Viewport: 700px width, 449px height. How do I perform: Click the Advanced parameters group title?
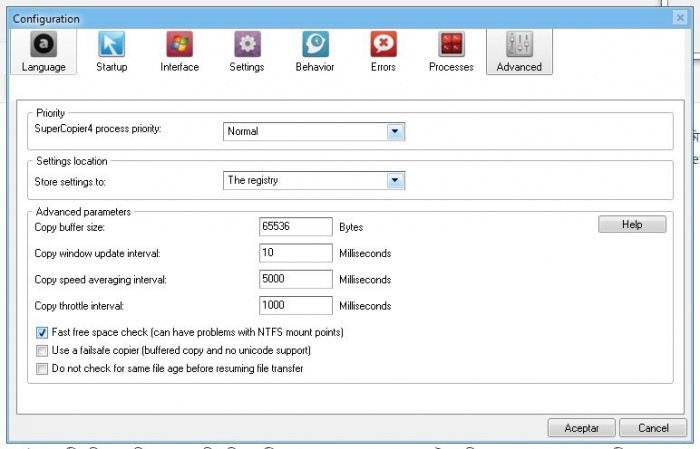(x=83, y=212)
